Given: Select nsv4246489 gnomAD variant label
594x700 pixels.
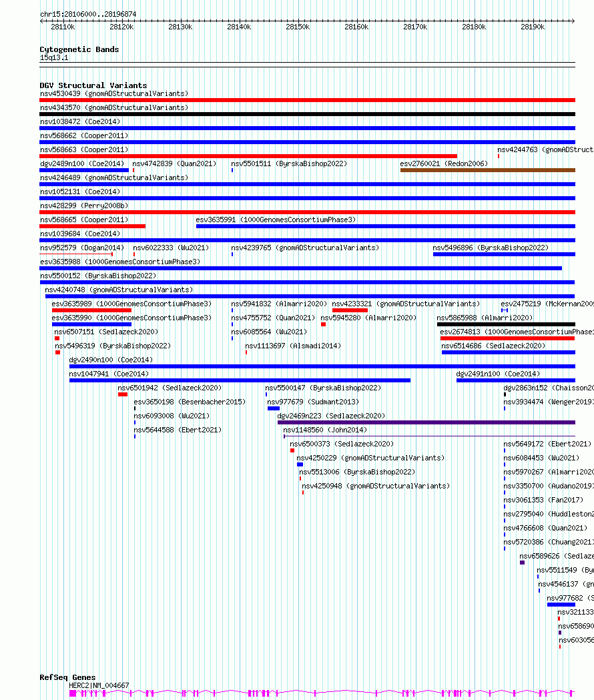Looking at the screenshot, I should [x=114, y=178].
